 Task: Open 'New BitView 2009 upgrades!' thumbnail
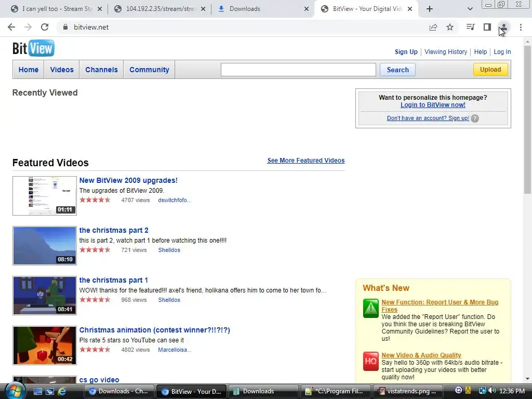45,196
